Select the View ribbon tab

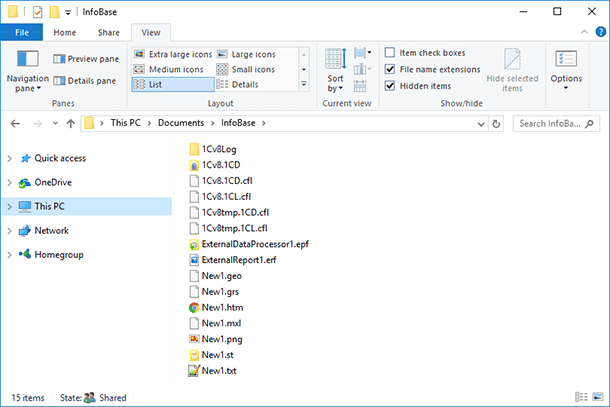(151, 32)
